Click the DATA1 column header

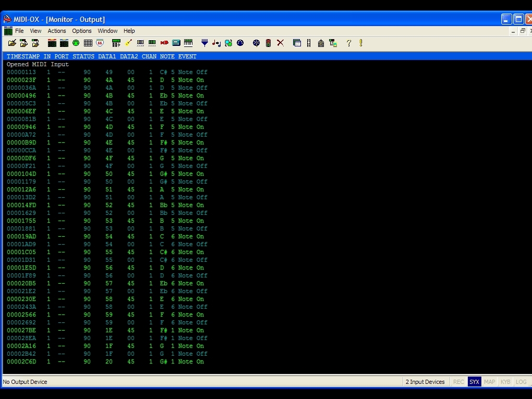pyautogui.click(x=107, y=56)
